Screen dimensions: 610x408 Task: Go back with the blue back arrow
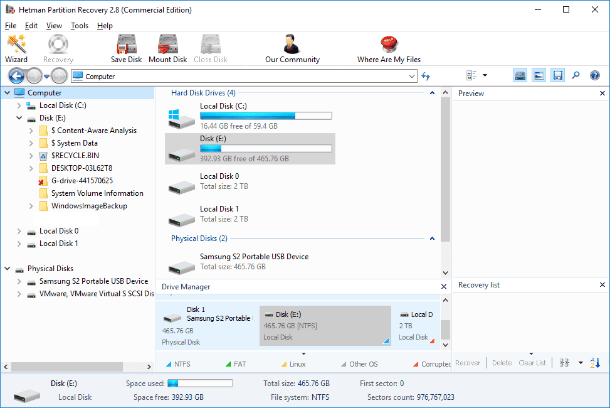[16, 76]
